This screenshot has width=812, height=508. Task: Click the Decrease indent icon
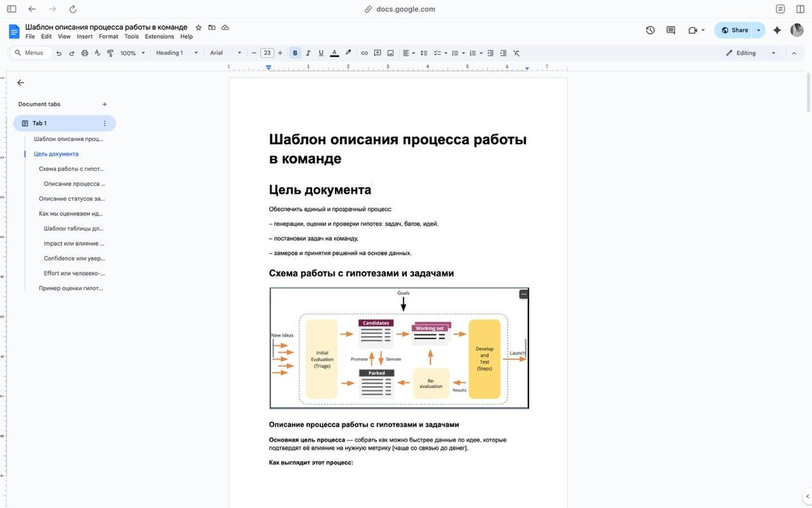coord(491,53)
